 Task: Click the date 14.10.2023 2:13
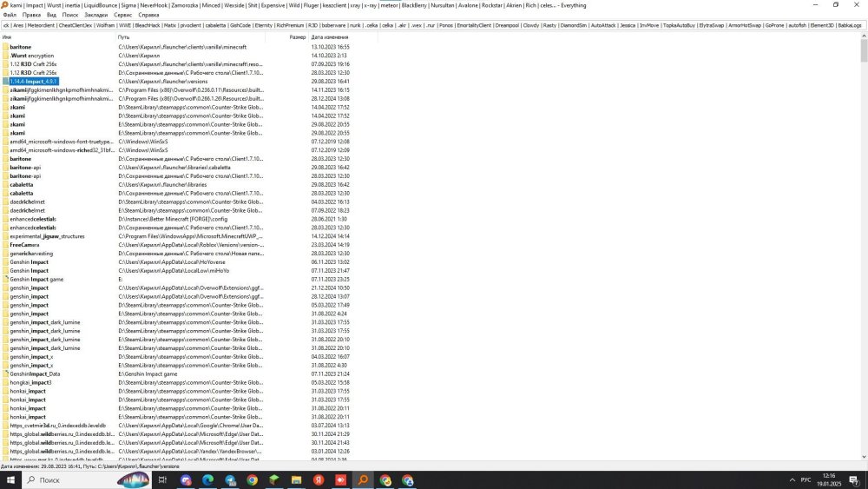329,56
